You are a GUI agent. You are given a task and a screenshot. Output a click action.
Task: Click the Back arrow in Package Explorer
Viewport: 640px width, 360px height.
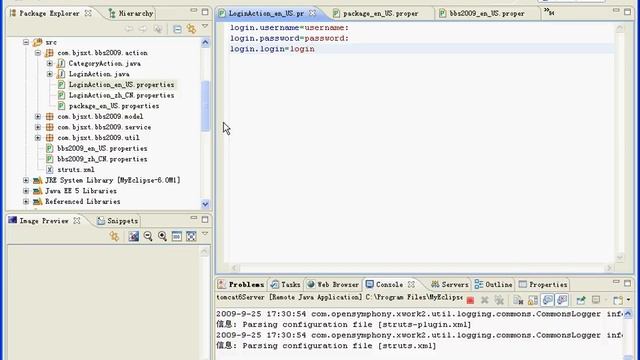129,29
